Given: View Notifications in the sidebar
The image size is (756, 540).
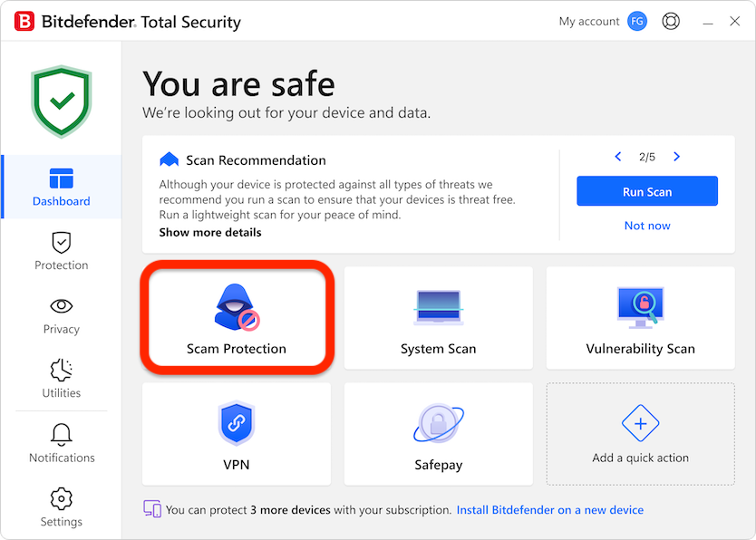Looking at the screenshot, I should pyautogui.click(x=61, y=444).
